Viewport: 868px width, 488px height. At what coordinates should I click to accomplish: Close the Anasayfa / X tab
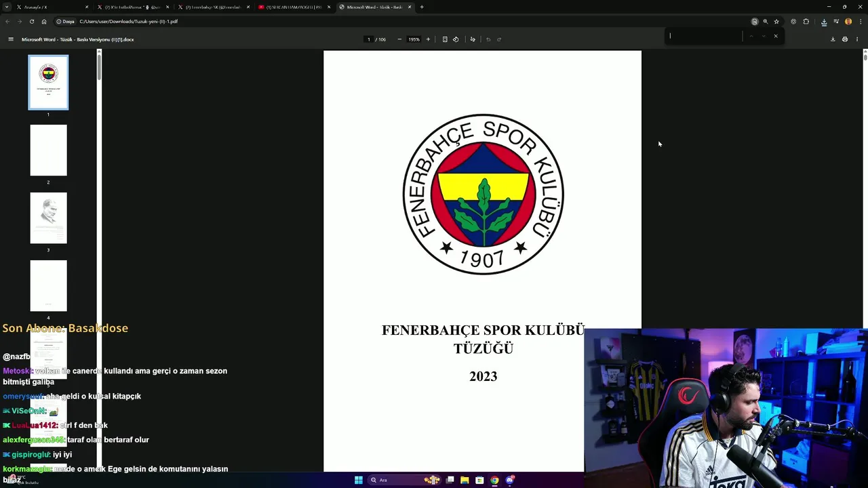point(87,7)
